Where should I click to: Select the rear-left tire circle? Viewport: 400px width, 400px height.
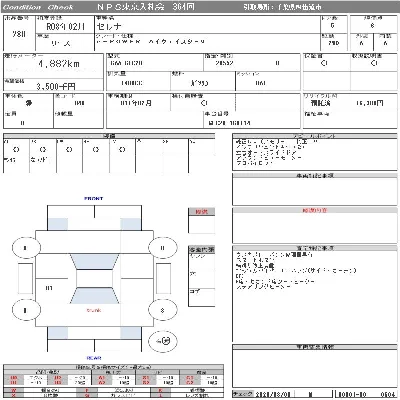(26, 310)
